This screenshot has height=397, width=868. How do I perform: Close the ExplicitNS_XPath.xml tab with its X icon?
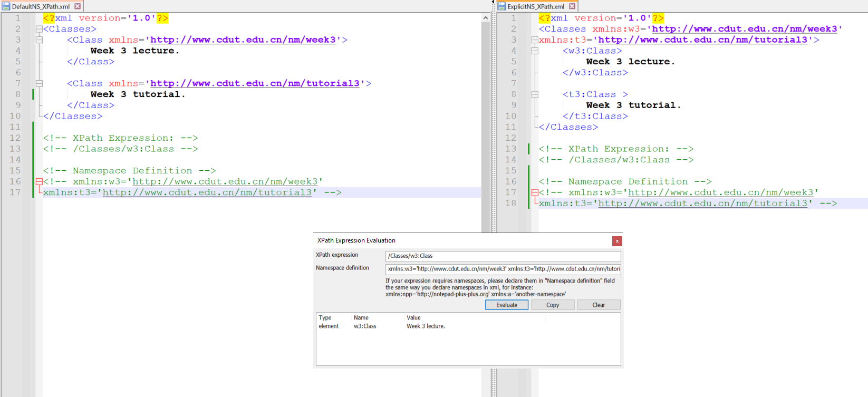pos(572,6)
